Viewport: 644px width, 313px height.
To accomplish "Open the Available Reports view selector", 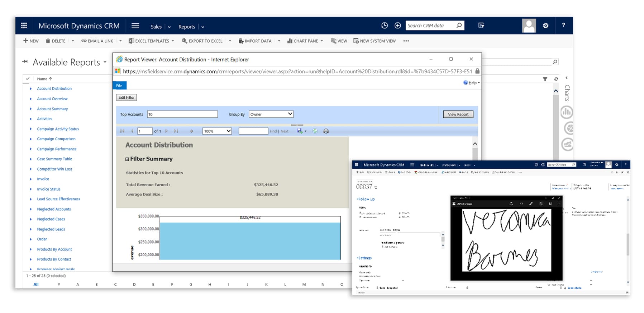I will point(105,62).
